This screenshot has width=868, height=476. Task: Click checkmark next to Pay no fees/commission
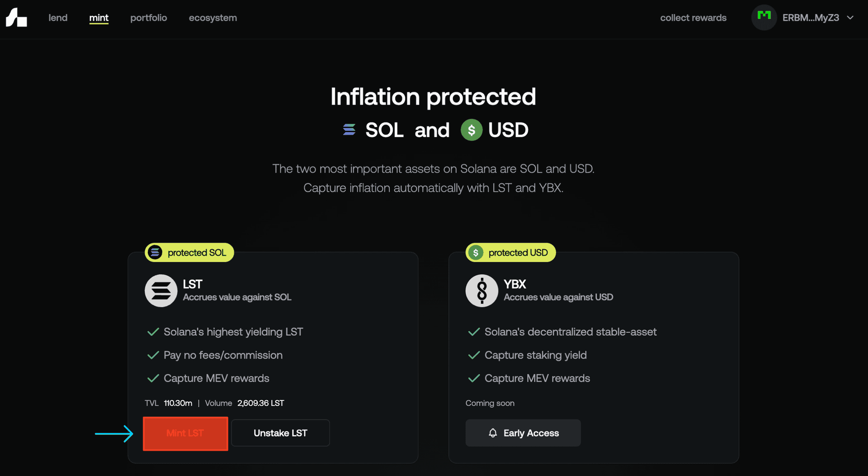click(153, 355)
